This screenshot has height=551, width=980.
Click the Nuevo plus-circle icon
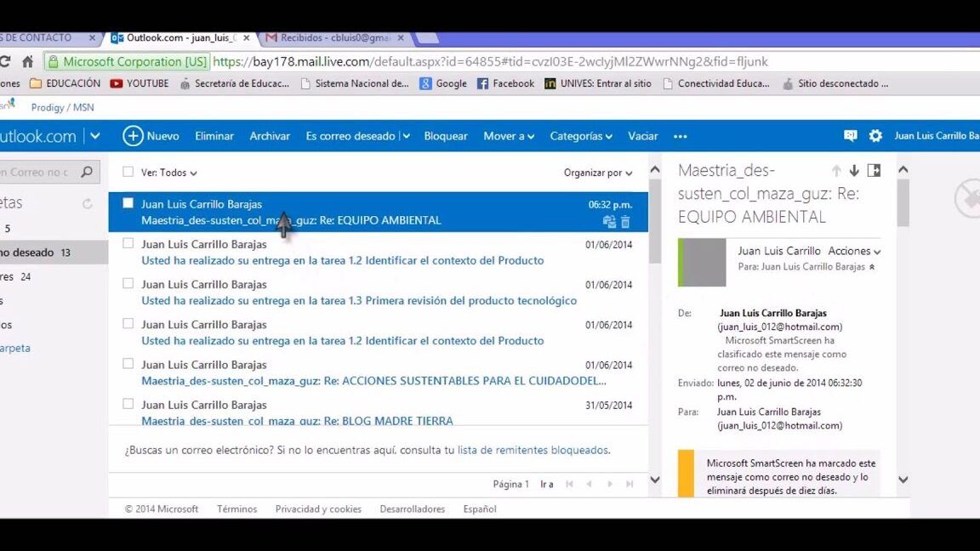133,135
